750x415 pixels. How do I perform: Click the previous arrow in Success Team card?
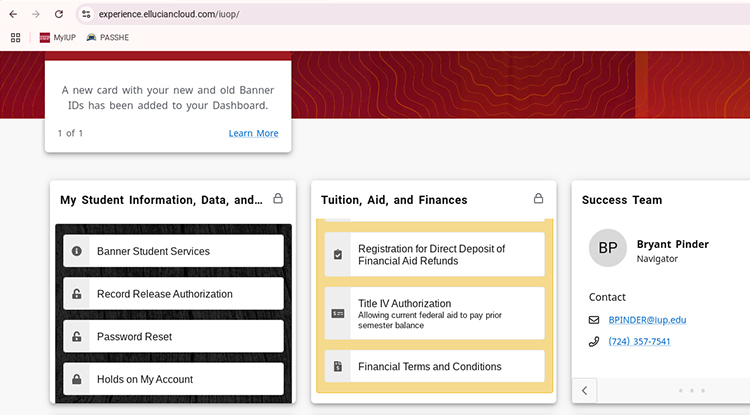585,391
